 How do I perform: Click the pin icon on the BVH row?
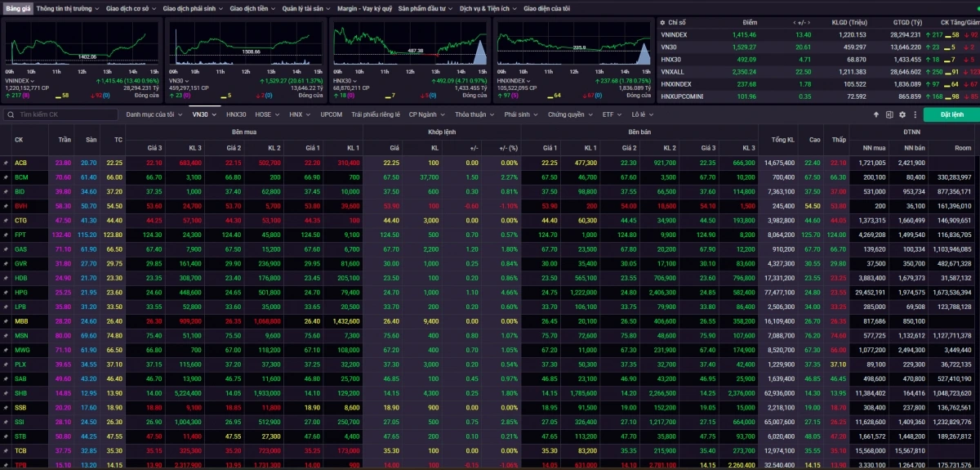tap(6, 205)
